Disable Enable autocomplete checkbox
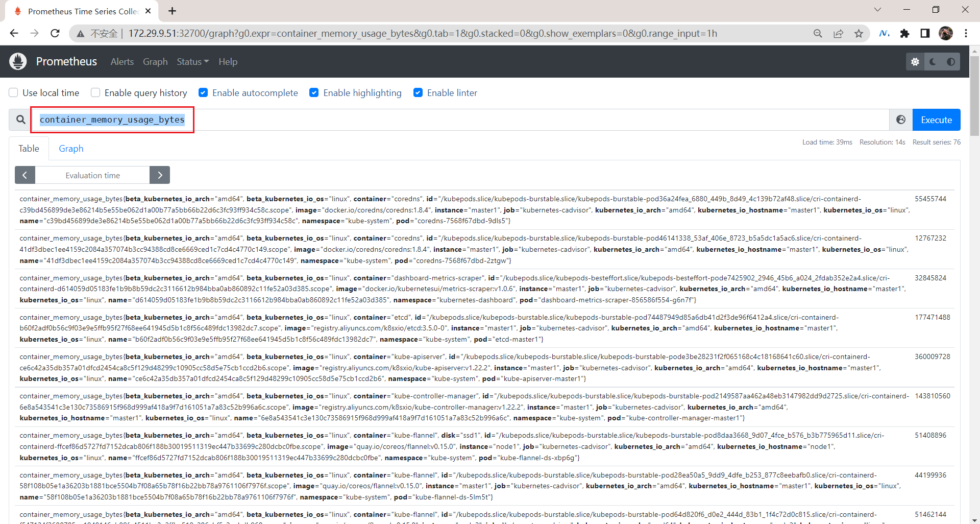This screenshot has height=524, width=980. 203,92
